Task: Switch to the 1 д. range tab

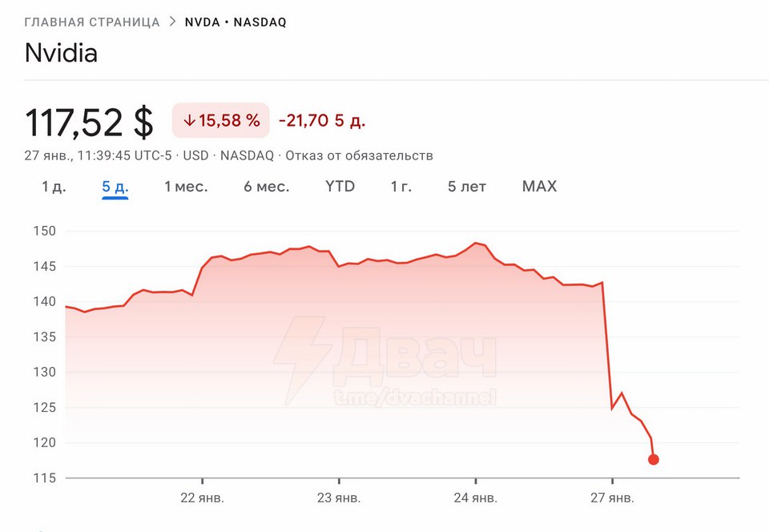Action: coord(54,187)
